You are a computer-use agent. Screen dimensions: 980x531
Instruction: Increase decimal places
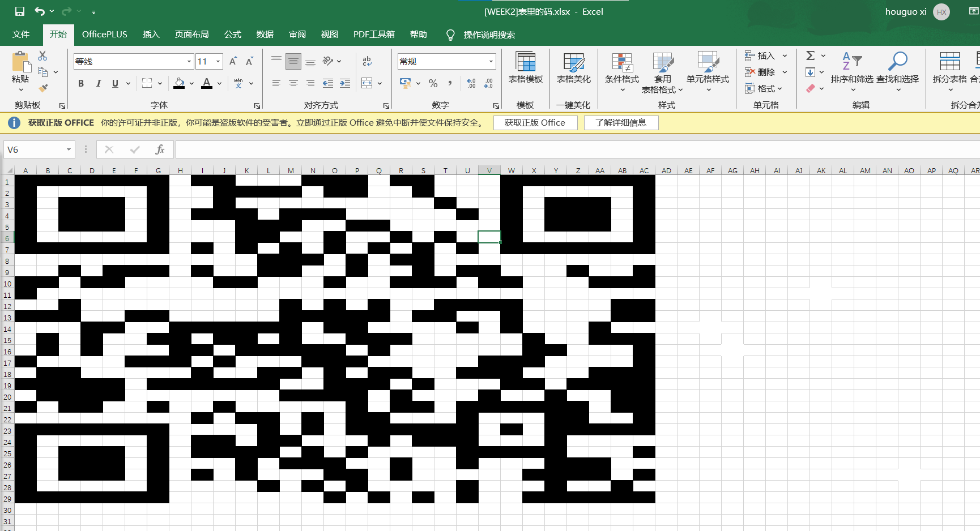click(x=471, y=83)
